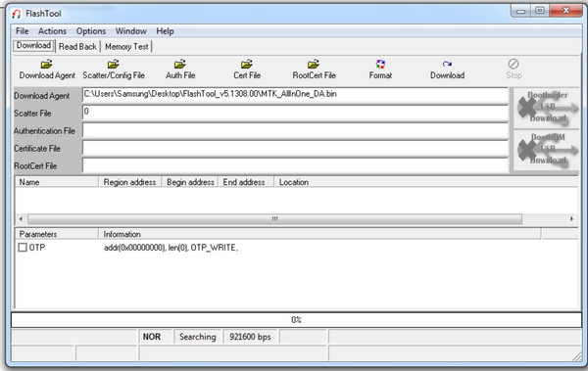Screen dimensions: 588x371
Task: Click right arrow of horizontal scrollbar
Action: pyautogui.click(x=571, y=219)
